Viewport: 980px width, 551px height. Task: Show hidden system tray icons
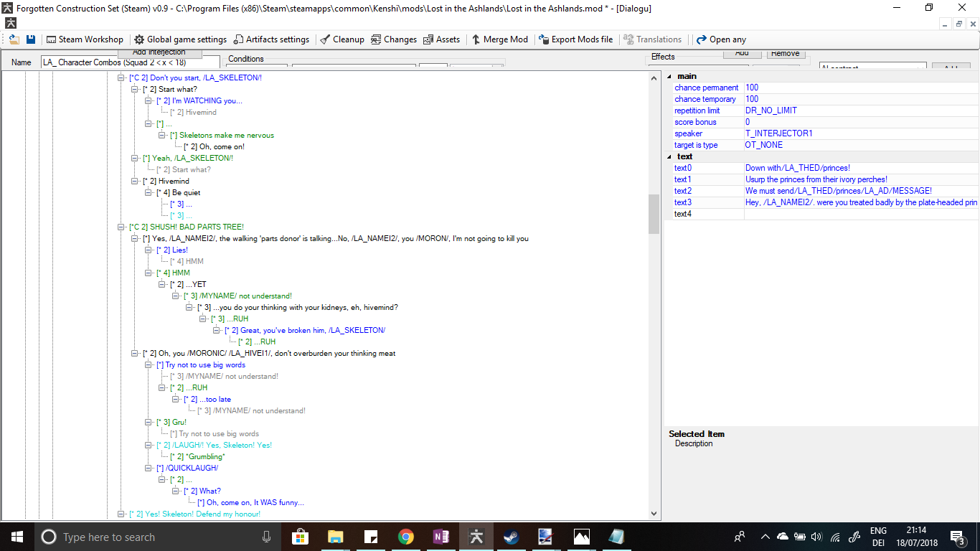tap(765, 537)
